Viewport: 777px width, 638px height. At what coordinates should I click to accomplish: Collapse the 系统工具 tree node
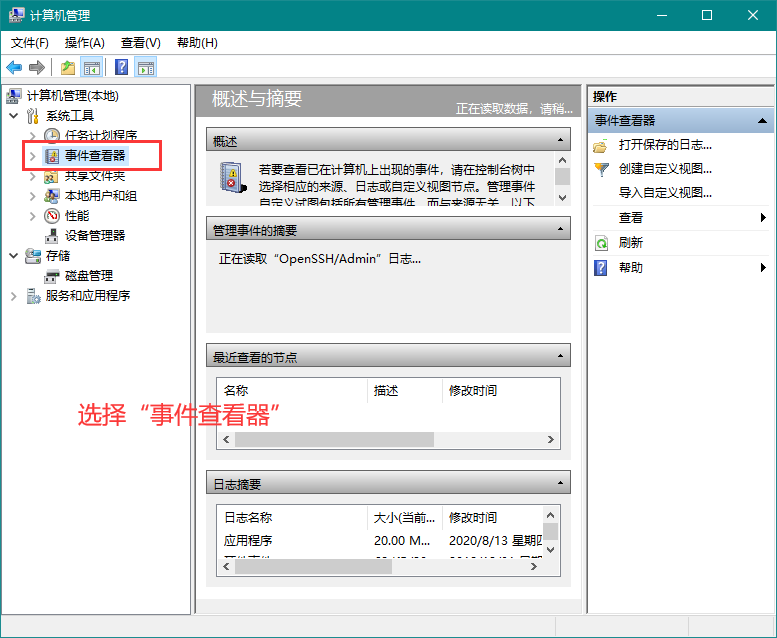[x=14, y=116]
